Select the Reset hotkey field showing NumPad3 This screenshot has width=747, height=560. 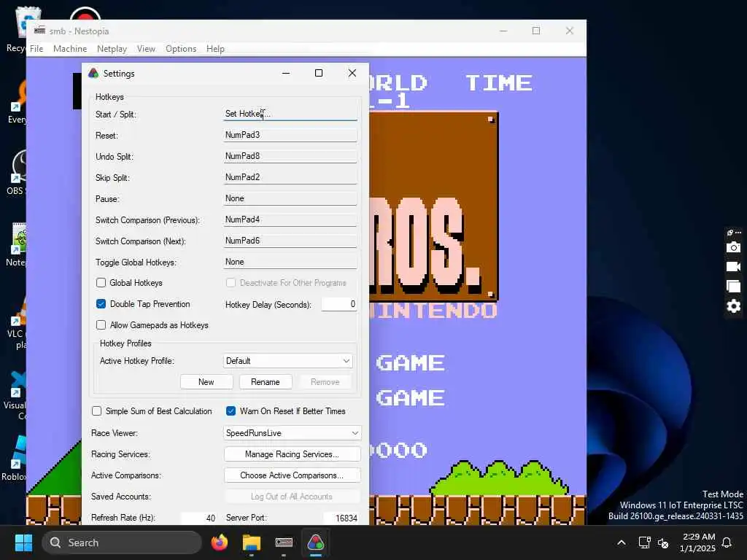coord(290,135)
